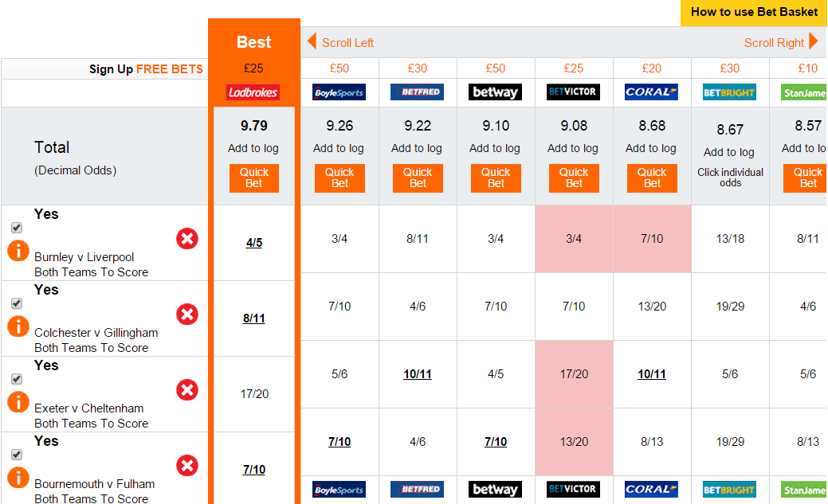This screenshot has width=828, height=504.
Task: Click Quick Bet under StanJames 8.57
Action: [x=806, y=178]
